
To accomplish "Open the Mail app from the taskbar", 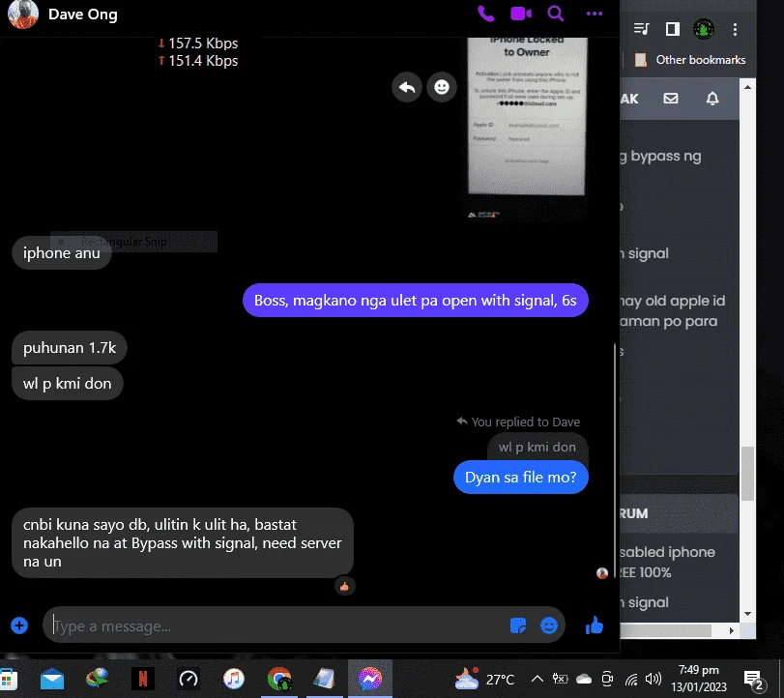I will (x=52, y=679).
